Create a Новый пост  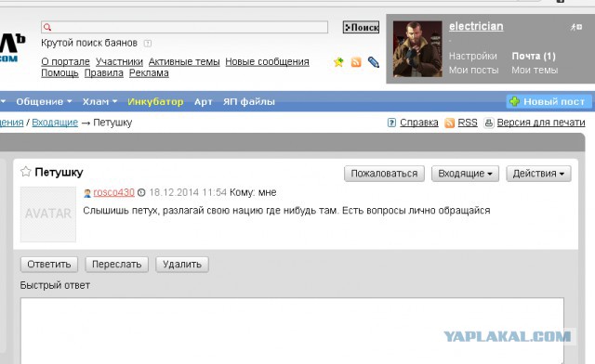549,101
